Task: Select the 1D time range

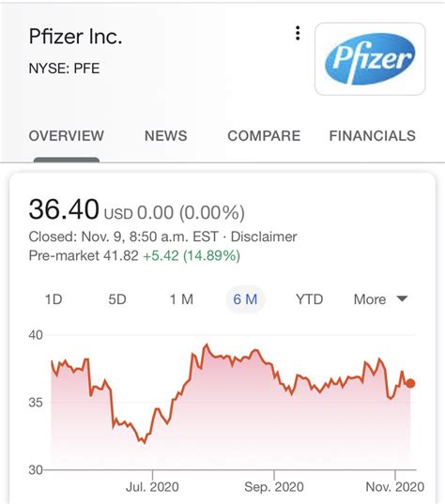Action: pyautogui.click(x=54, y=299)
